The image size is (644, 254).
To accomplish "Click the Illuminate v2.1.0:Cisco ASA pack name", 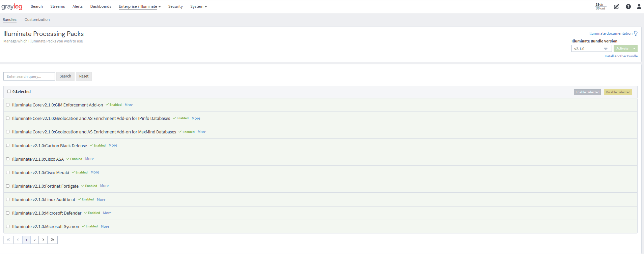I will point(38,159).
